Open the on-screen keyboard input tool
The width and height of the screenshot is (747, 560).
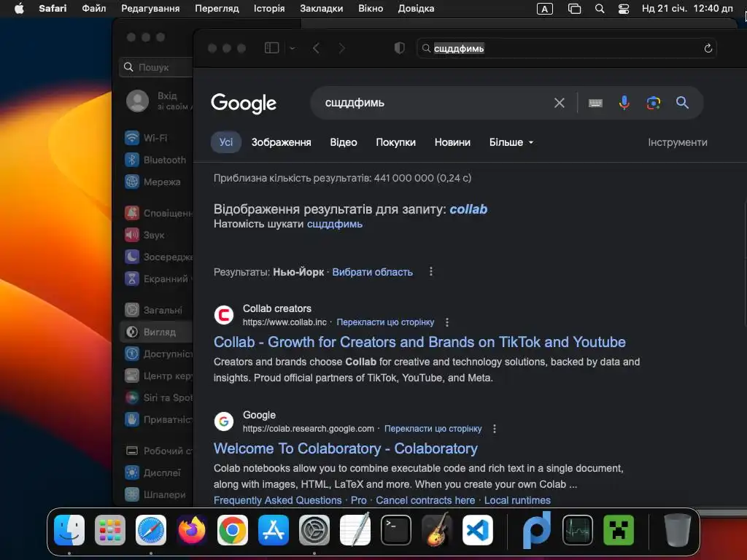(595, 103)
